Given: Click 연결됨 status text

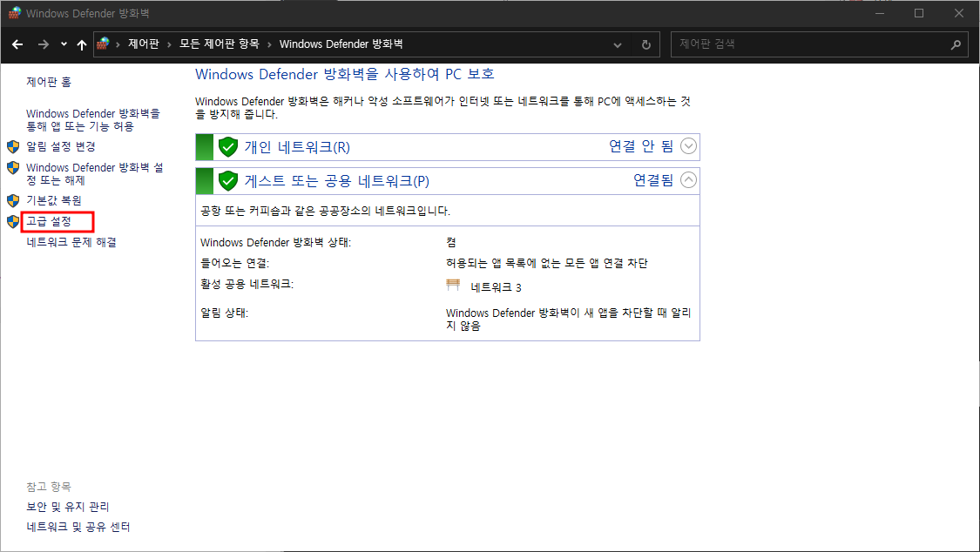Looking at the screenshot, I should click(653, 180).
